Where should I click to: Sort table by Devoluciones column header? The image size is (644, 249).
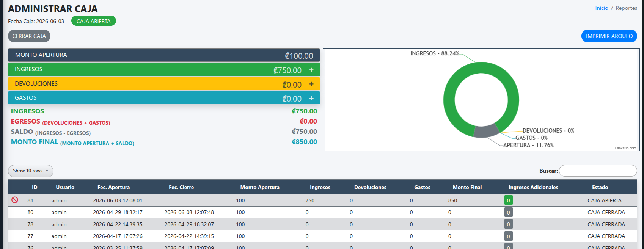pos(370,187)
